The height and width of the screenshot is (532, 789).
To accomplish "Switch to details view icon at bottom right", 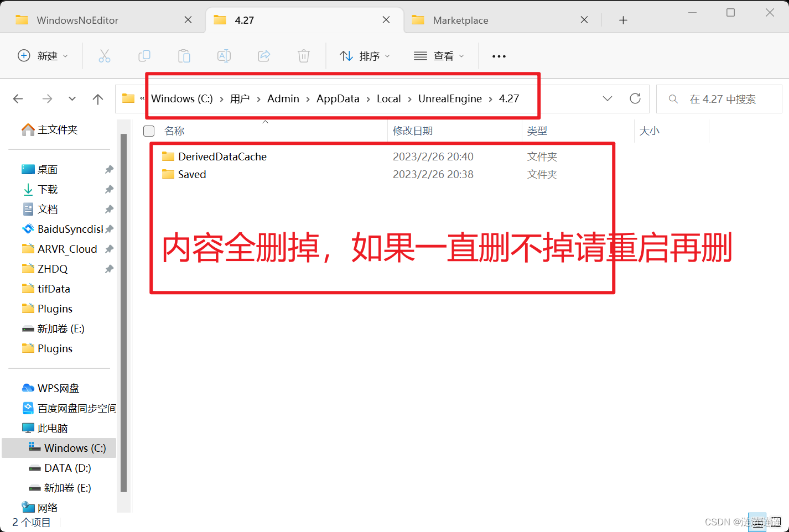I will 756,522.
